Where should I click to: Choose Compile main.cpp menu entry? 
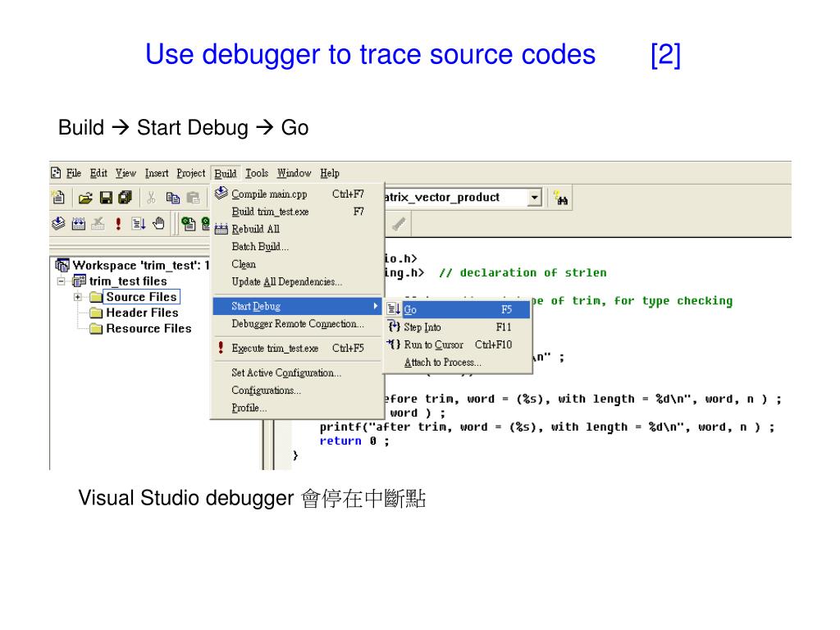[298, 194]
